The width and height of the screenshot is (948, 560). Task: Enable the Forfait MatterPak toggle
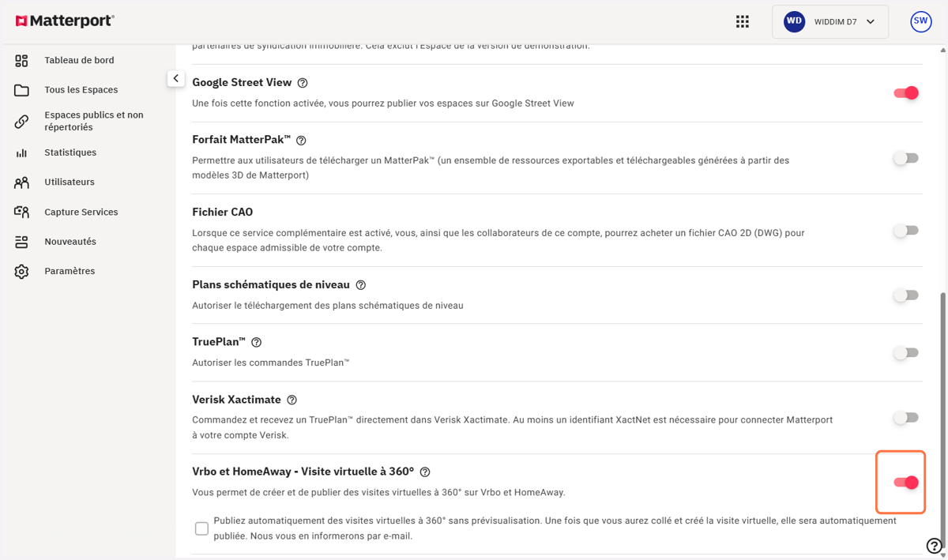906,158
